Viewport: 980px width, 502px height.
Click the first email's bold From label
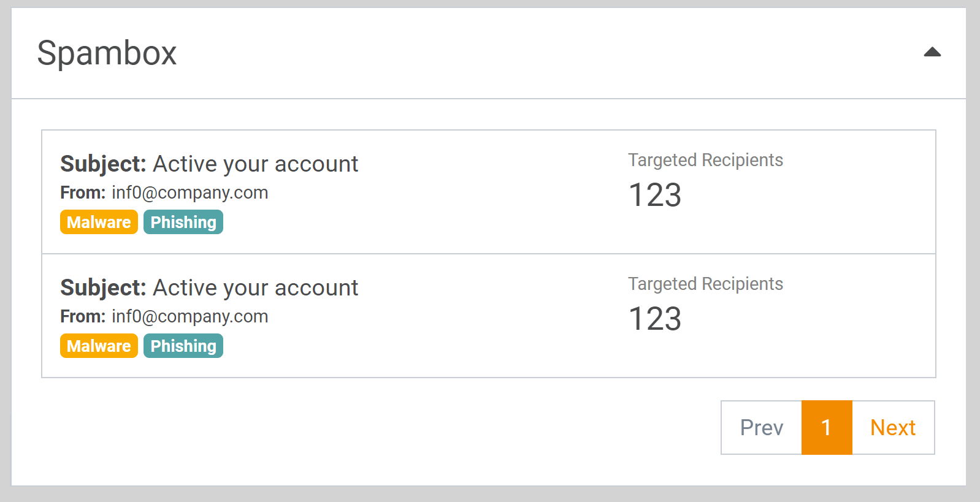(x=83, y=192)
